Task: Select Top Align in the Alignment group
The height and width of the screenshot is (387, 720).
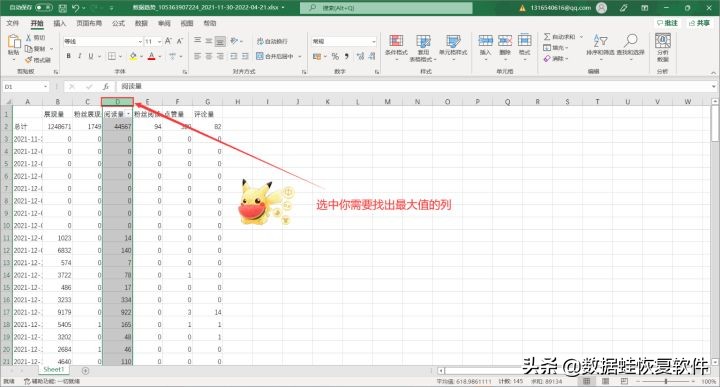Action: pos(197,41)
